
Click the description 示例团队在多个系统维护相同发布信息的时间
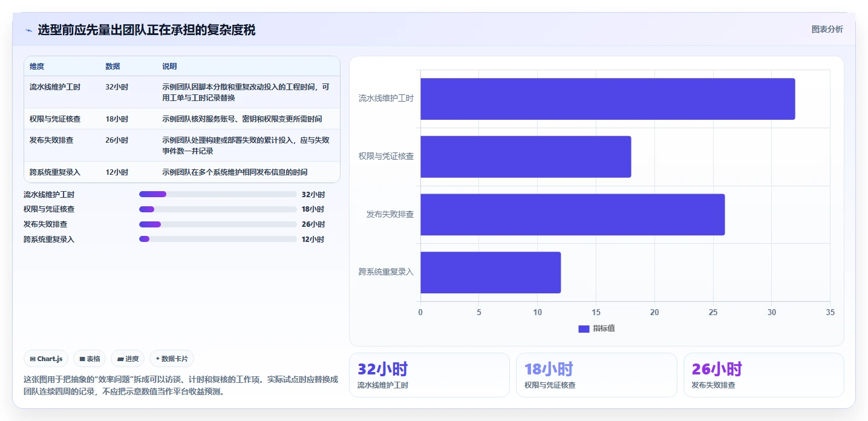click(x=235, y=172)
